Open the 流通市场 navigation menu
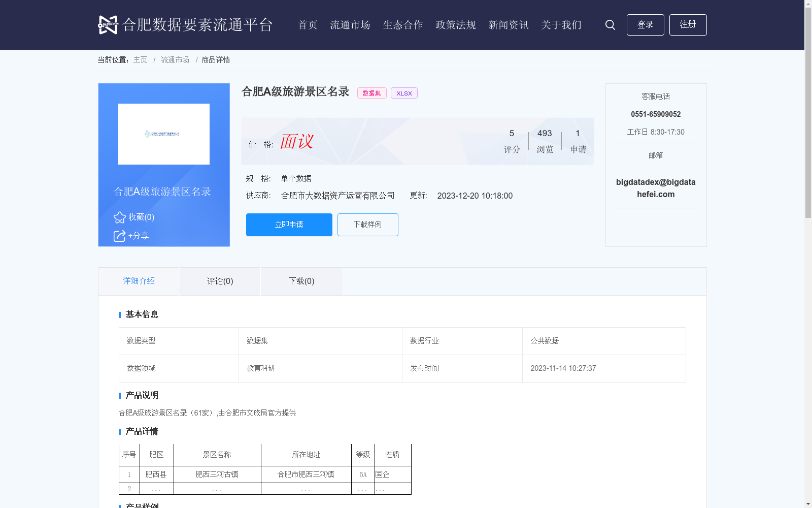The image size is (812, 508). click(350, 24)
